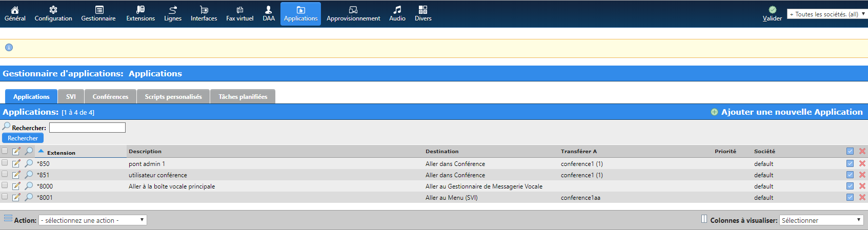868x230 pixels.
Task: Open Colonnes à visualiser Sélectionner dropdown
Action: pos(822,220)
